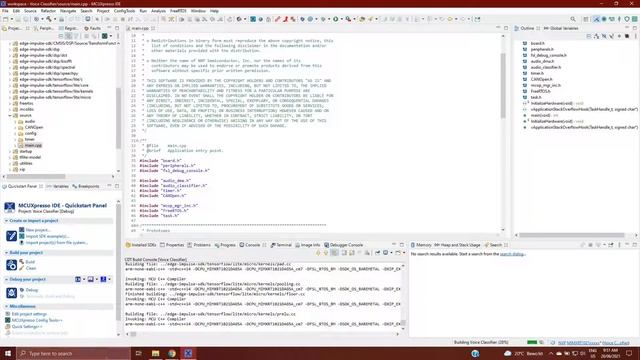Open the build hammer dropdown arrow
Image resolution: width=640 pixels, height=360 pixels.
pos(55,19)
